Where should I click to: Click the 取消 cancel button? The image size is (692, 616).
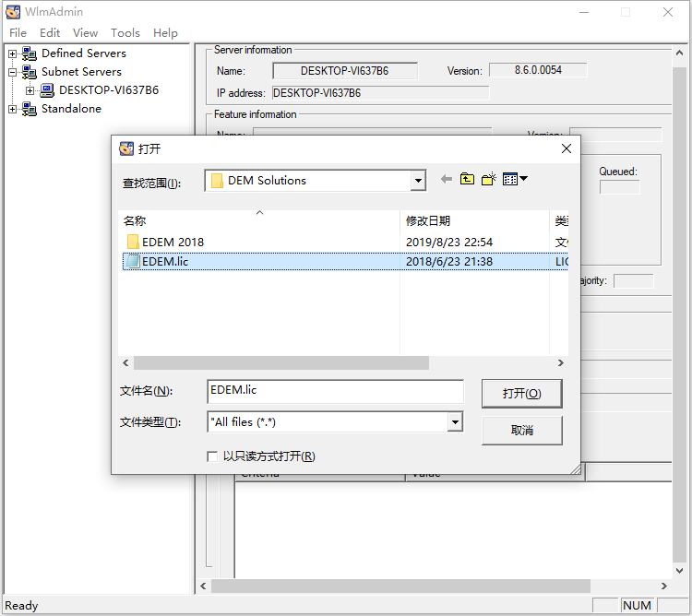(x=521, y=431)
